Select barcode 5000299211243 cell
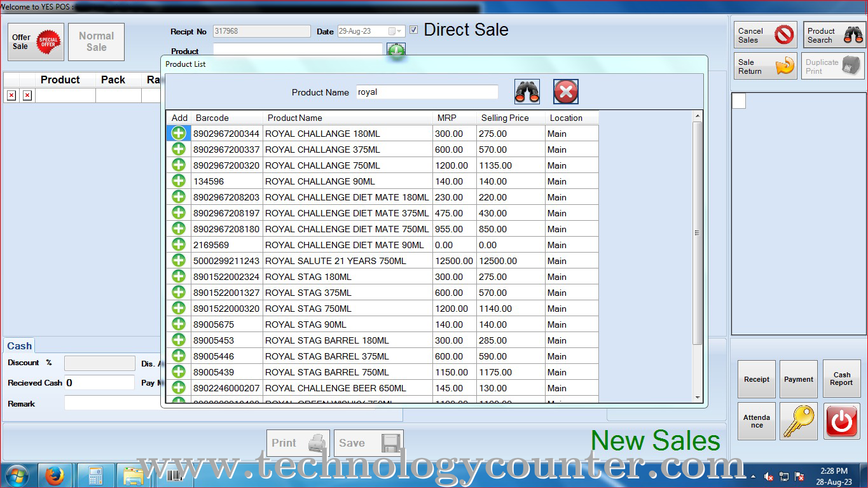Image resolution: width=868 pixels, height=488 pixels. tap(227, 261)
